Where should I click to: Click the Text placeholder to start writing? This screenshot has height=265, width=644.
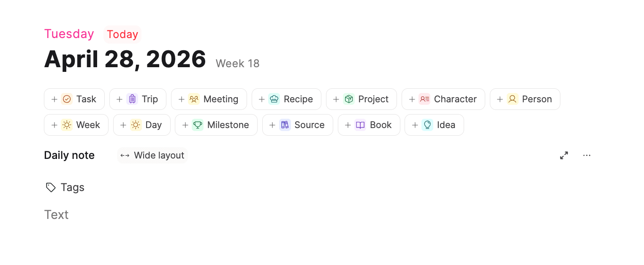[x=56, y=214]
